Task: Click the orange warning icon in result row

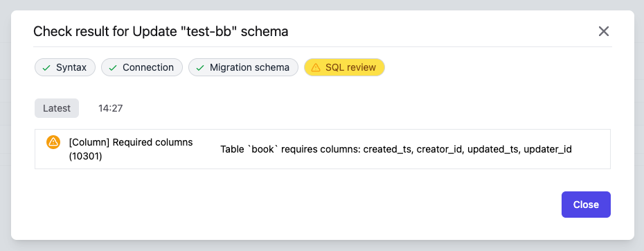Action: (53, 142)
